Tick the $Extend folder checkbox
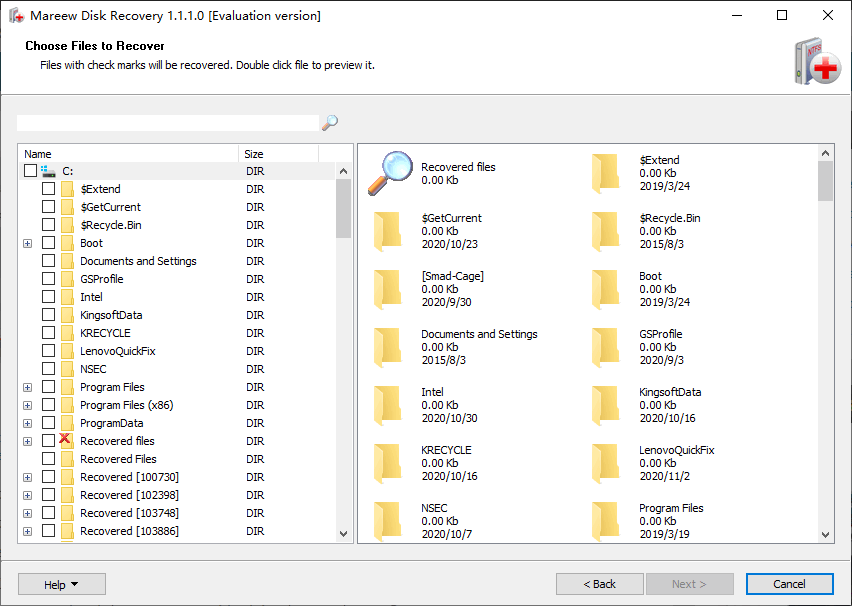 tap(48, 189)
